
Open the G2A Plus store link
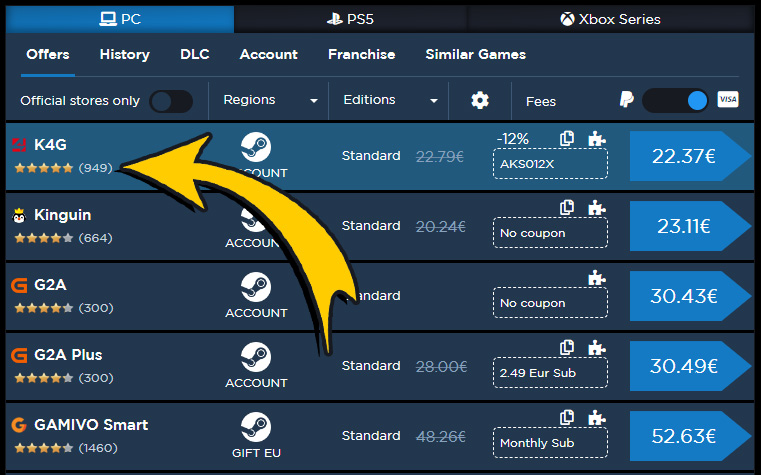[x=68, y=355]
